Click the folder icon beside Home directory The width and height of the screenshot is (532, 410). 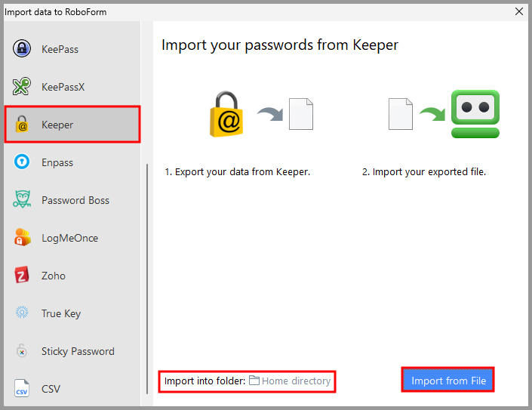click(x=254, y=381)
